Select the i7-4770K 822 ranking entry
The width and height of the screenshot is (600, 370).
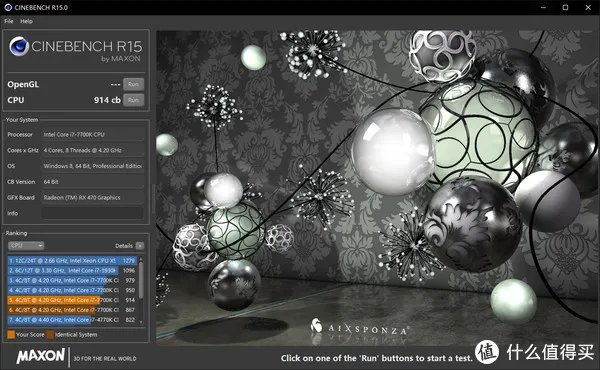[x=72, y=319]
